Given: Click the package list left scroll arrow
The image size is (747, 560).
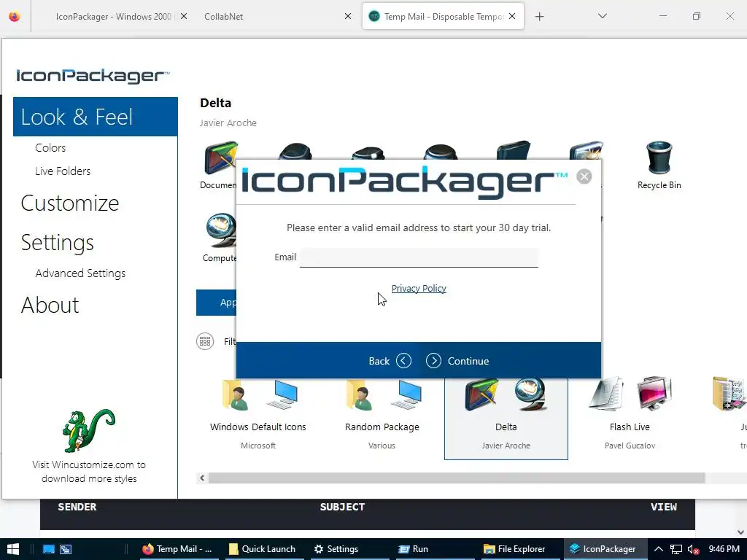Looking at the screenshot, I should [x=202, y=478].
